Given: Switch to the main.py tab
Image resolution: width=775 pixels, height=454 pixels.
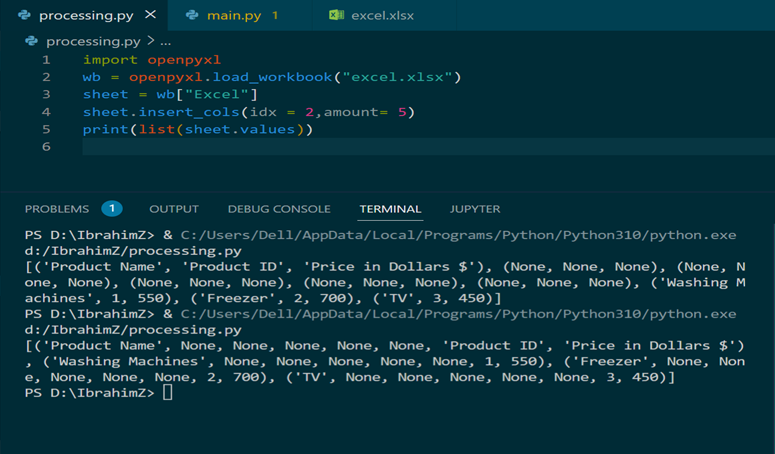Looking at the screenshot, I should [233, 15].
